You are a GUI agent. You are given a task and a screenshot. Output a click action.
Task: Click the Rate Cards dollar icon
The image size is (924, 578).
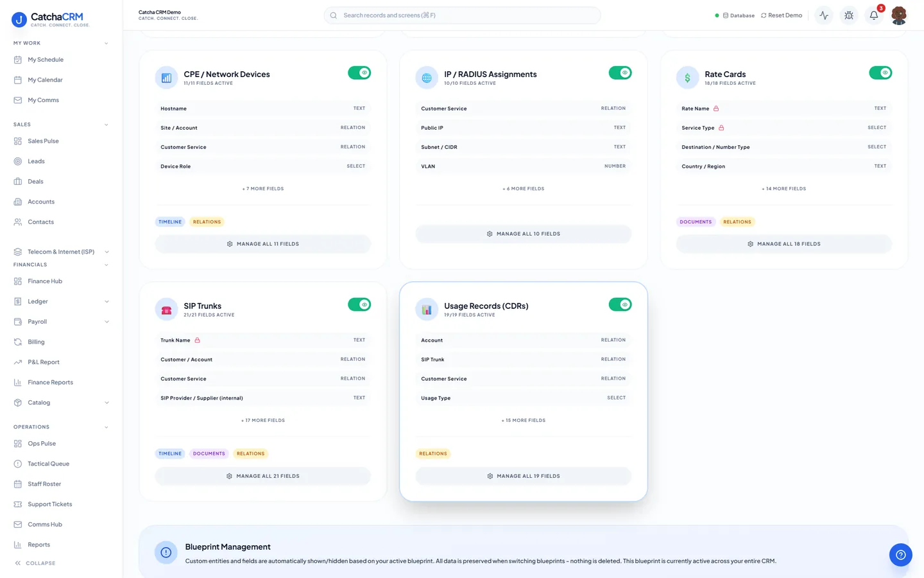tap(687, 78)
